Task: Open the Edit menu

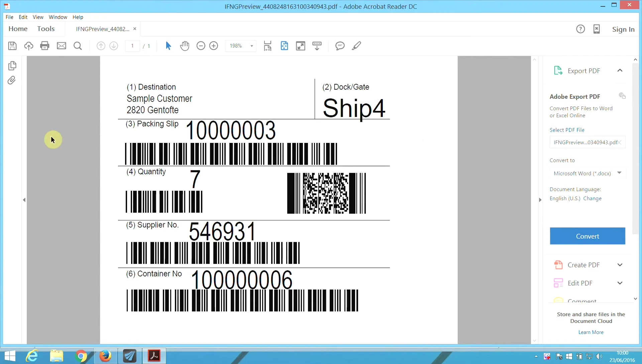Action: coord(23,17)
